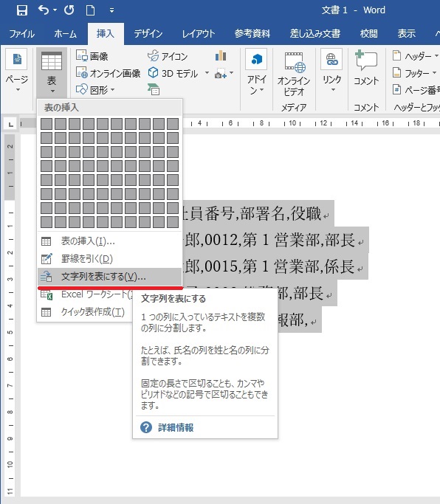This screenshot has width=440, height=504.
Task: Insert an アイコン icon graphic
Action: click(168, 56)
